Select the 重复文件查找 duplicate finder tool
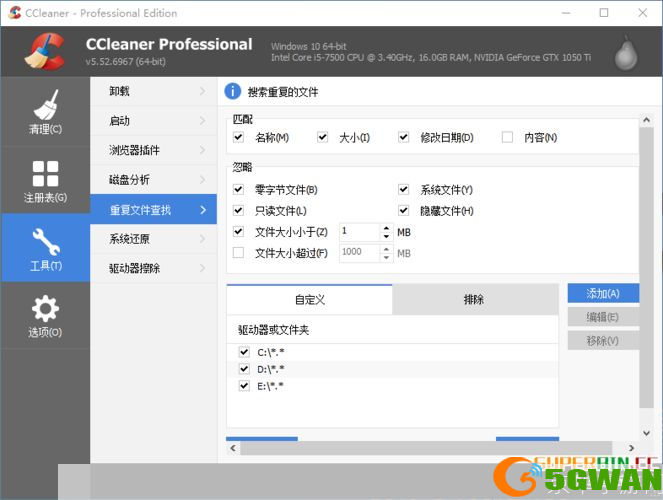This screenshot has width=663, height=500. (153, 209)
